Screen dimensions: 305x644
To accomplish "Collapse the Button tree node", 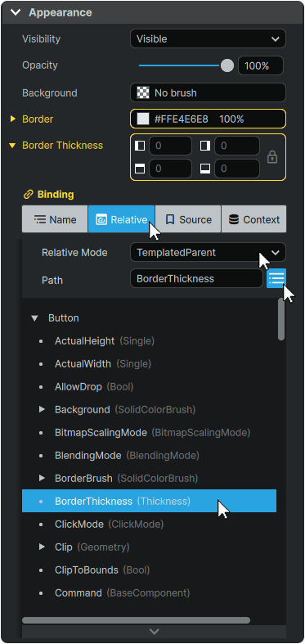I will (35, 318).
